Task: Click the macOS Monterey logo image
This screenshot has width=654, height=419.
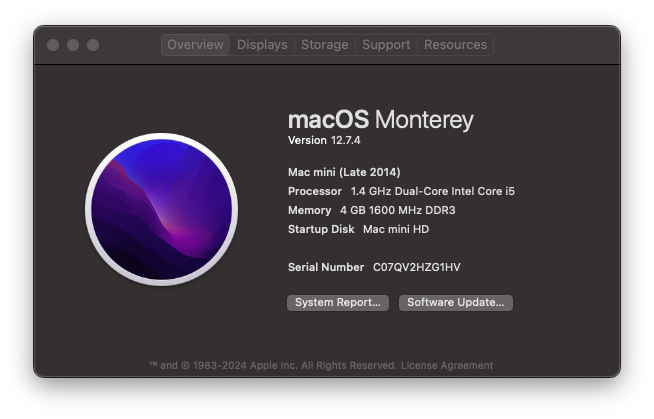Action: [161, 209]
